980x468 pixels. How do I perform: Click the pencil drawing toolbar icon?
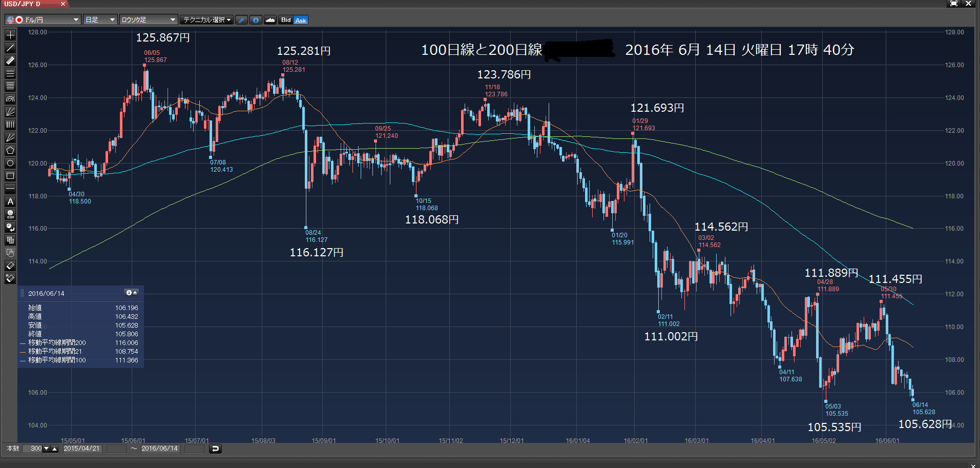coord(242,20)
